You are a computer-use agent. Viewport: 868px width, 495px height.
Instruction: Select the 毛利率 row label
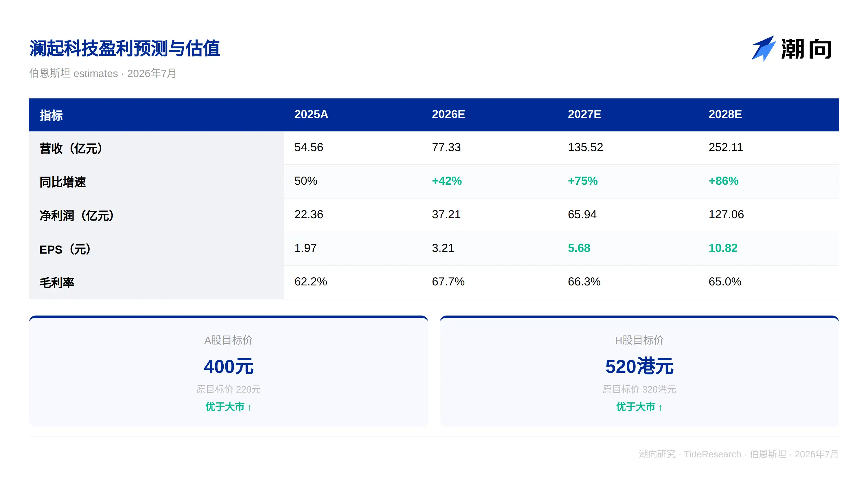pos(57,283)
